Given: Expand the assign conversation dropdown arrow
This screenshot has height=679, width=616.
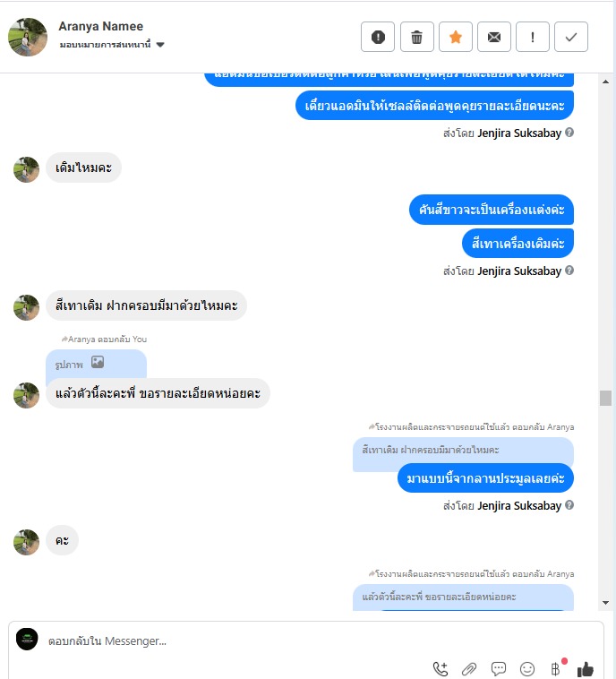Looking at the screenshot, I should click(160, 45).
